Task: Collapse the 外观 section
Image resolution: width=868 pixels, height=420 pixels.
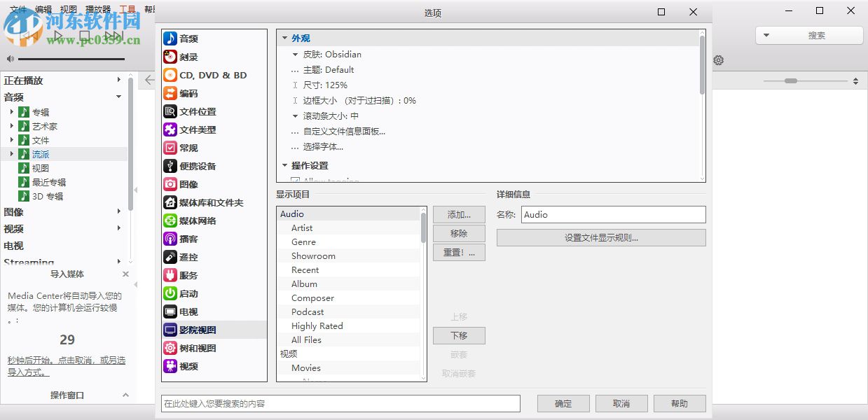Action: click(x=286, y=38)
